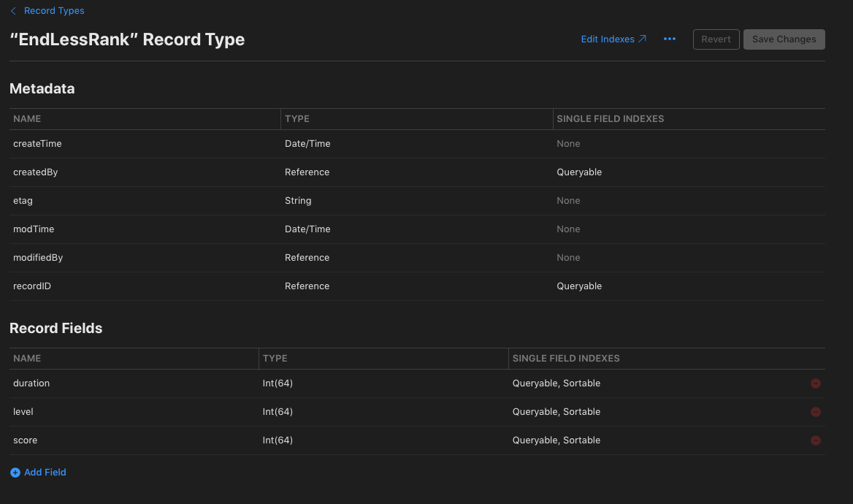Image resolution: width=853 pixels, height=504 pixels.
Task: Select the score field name
Action: pos(26,440)
